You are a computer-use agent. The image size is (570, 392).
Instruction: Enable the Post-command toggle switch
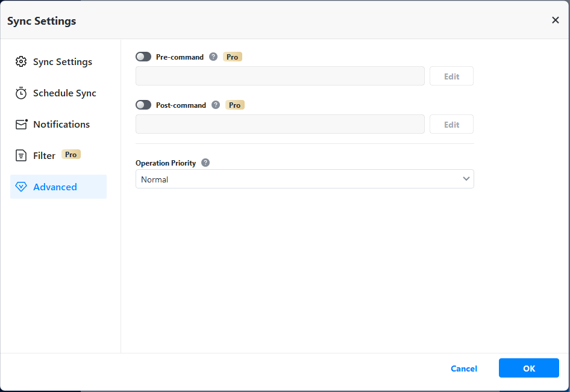[x=143, y=105]
